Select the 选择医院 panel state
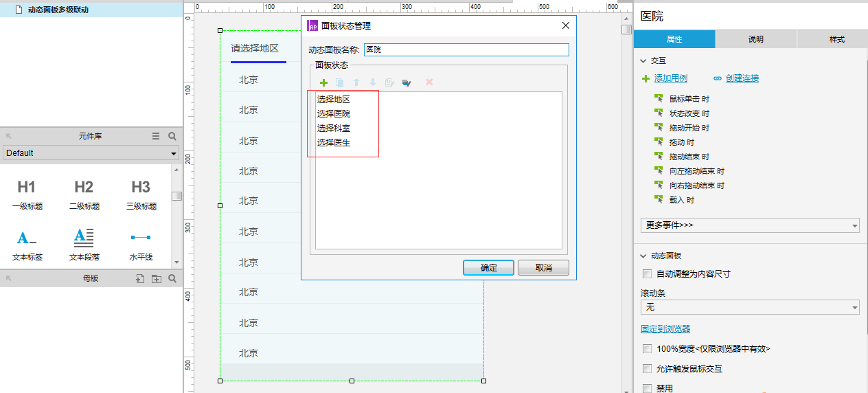Screen dimensions: 868x393 pos(334,114)
